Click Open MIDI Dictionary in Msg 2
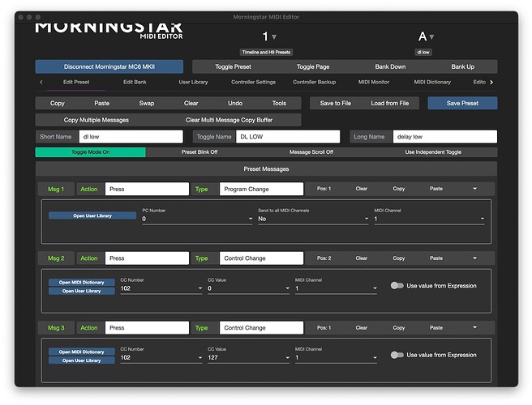The image size is (532, 405). [x=81, y=283]
